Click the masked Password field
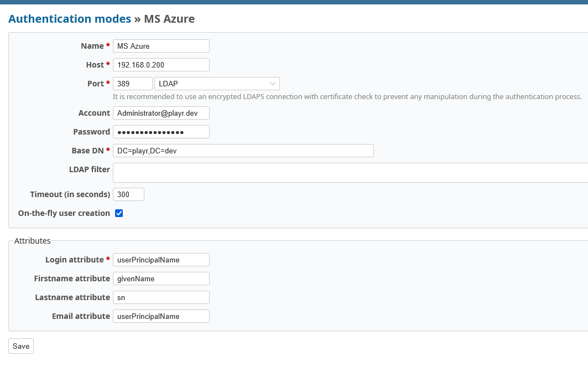This screenshot has width=588, height=366. coord(161,132)
